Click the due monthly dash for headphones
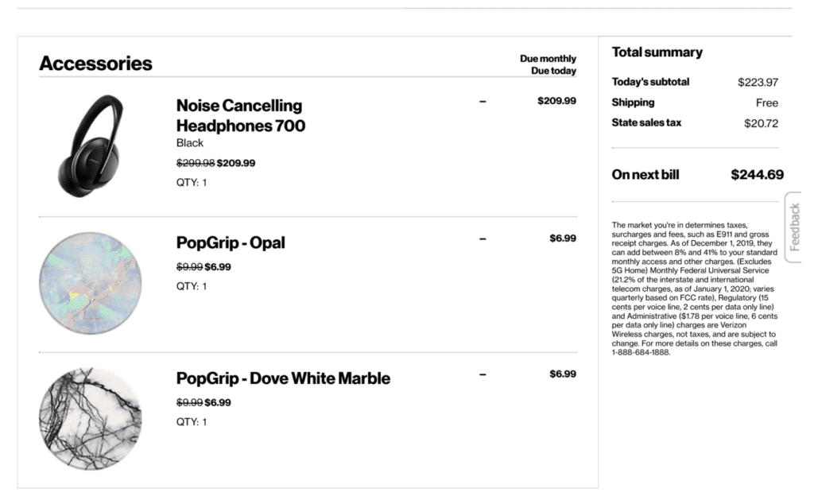Image resolution: width=814 pixels, height=504 pixels. click(483, 101)
